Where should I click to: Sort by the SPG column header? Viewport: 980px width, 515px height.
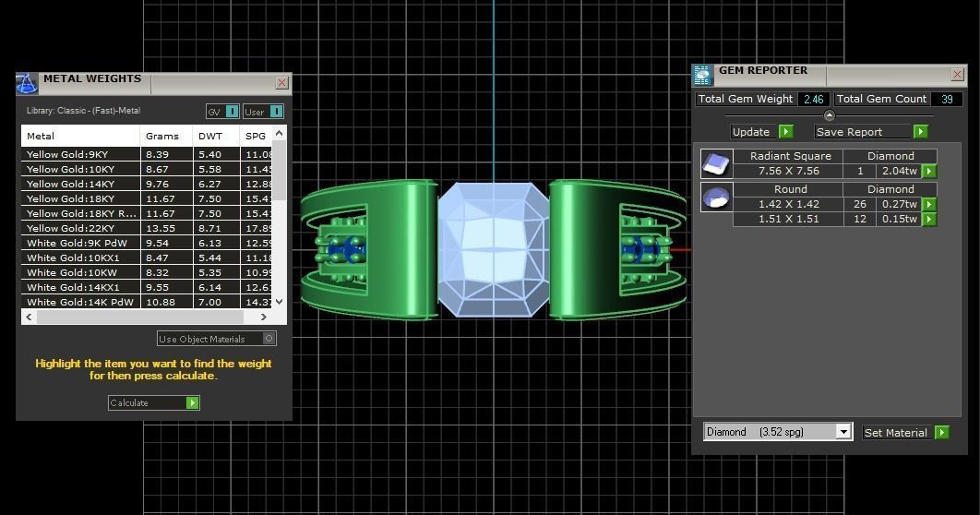pyautogui.click(x=256, y=136)
